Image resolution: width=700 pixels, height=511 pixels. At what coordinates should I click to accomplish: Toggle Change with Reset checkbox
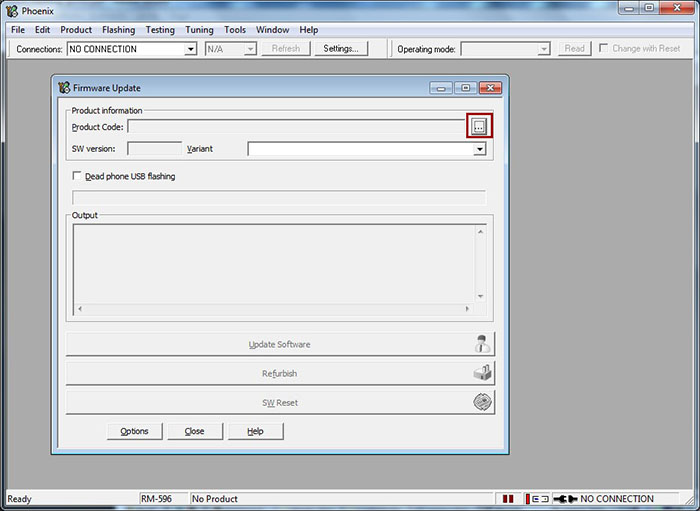[603, 48]
